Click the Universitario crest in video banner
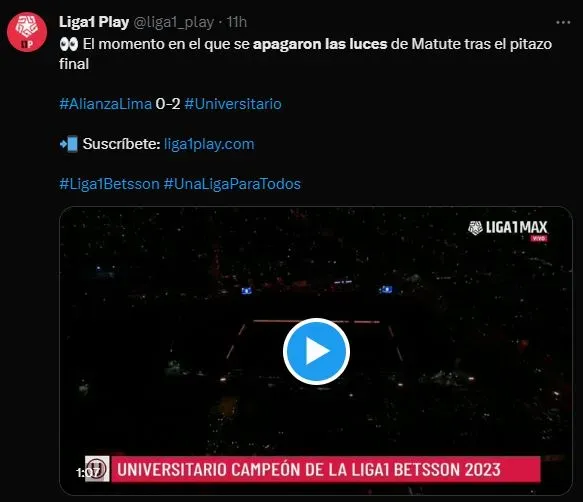This screenshot has height=502, width=583. tap(97, 469)
